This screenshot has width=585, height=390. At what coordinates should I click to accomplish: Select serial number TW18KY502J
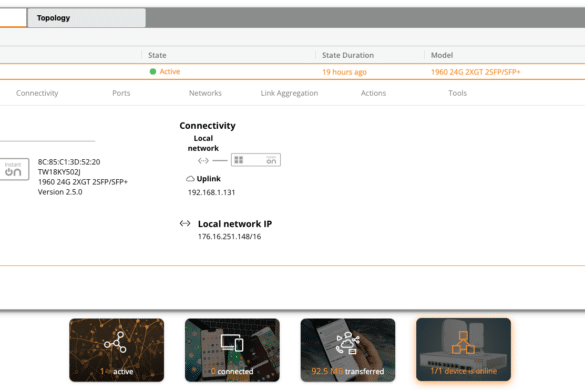click(59, 172)
